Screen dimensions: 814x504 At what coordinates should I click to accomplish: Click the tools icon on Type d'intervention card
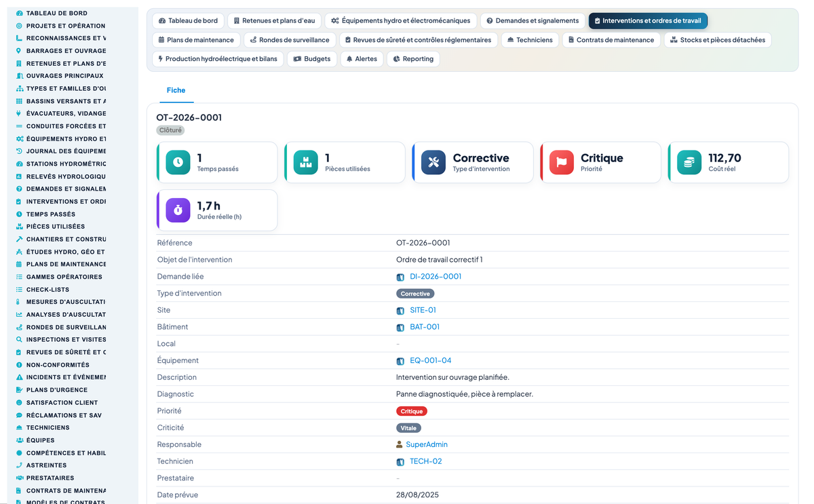tap(433, 162)
